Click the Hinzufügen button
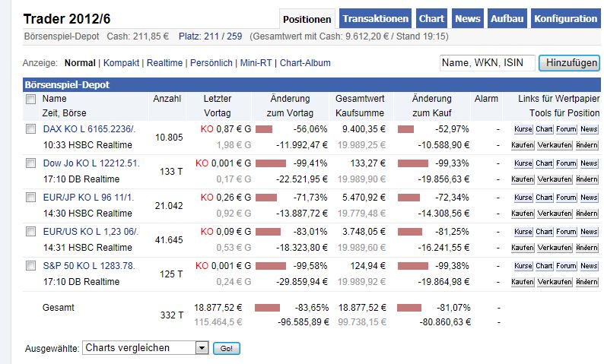This screenshot has width=604, height=364. pos(568,63)
